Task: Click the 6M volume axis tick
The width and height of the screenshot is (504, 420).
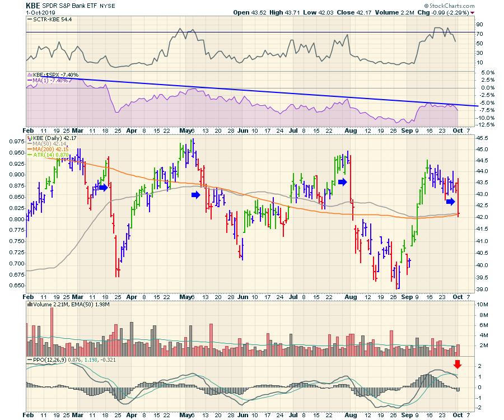Action: tap(484, 325)
